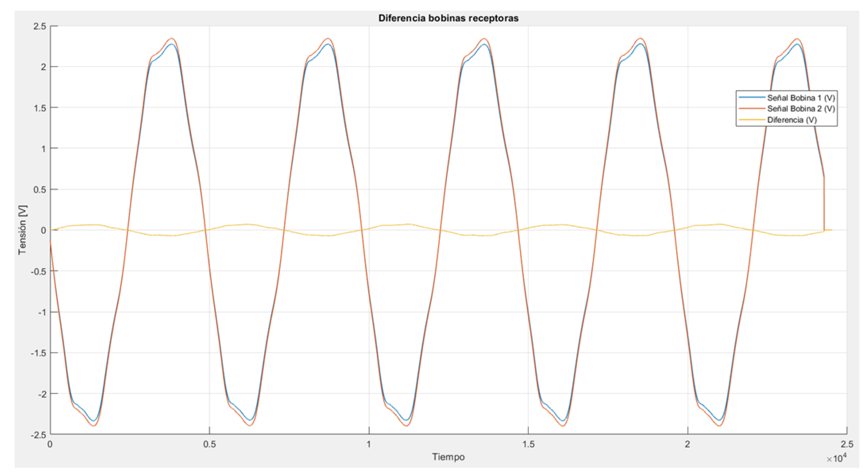Click the y-axis tick label 2.5
The width and height of the screenshot is (868, 475).
click(40, 26)
